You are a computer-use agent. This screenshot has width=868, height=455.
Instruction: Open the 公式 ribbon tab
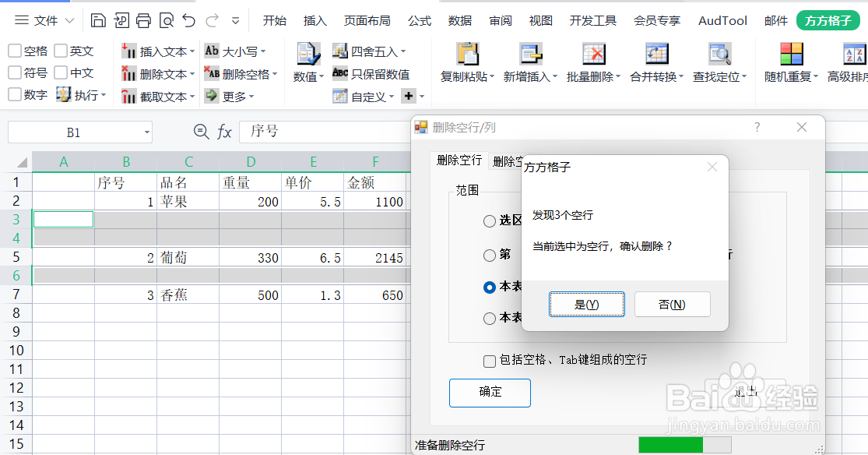coord(420,20)
